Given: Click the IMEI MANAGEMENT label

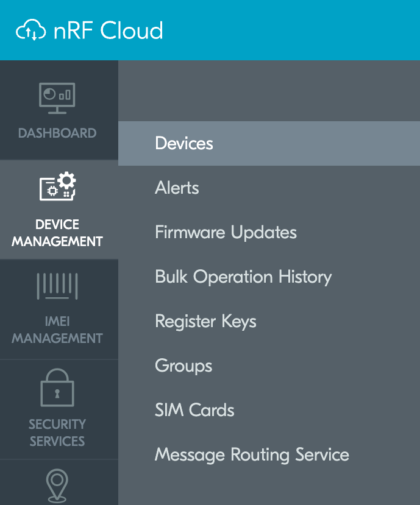Looking at the screenshot, I should click(57, 330).
